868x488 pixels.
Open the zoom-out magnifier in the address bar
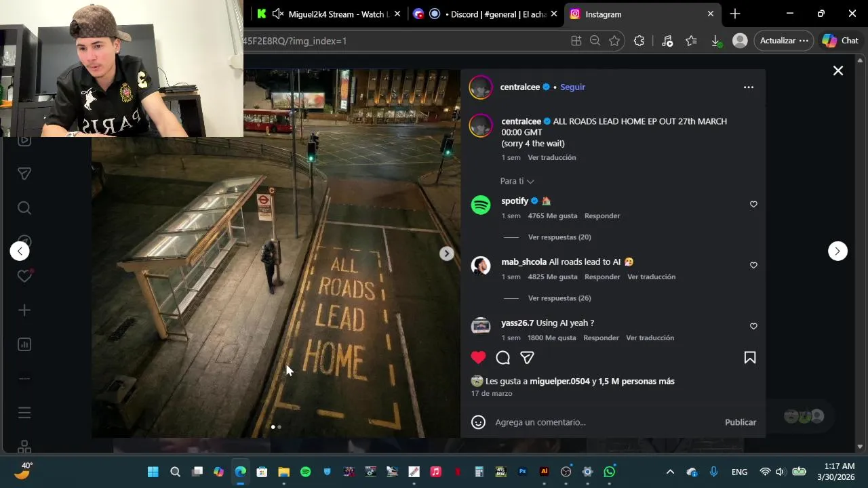595,41
